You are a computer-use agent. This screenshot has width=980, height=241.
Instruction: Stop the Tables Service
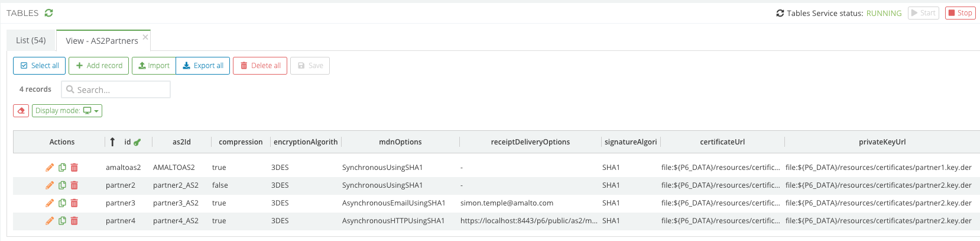point(960,13)
